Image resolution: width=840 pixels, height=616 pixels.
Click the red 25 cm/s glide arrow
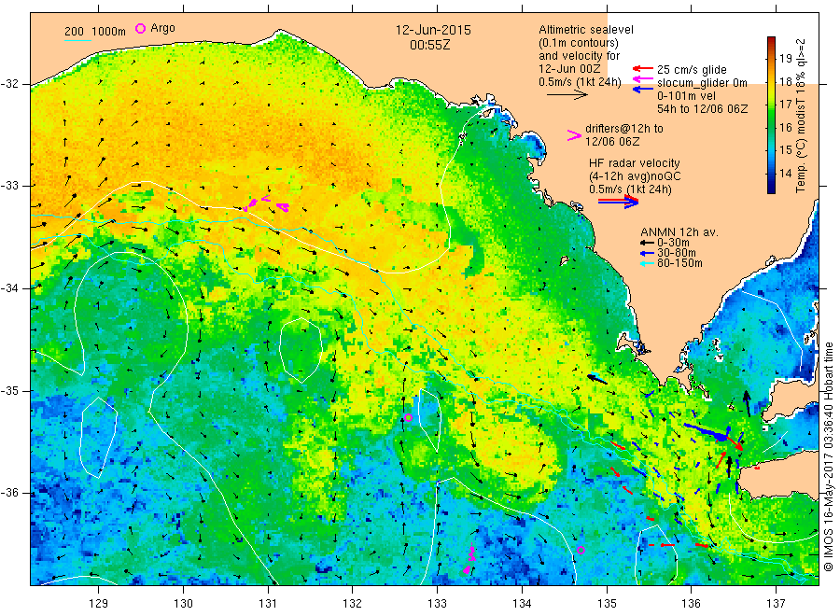coord(642,68)
